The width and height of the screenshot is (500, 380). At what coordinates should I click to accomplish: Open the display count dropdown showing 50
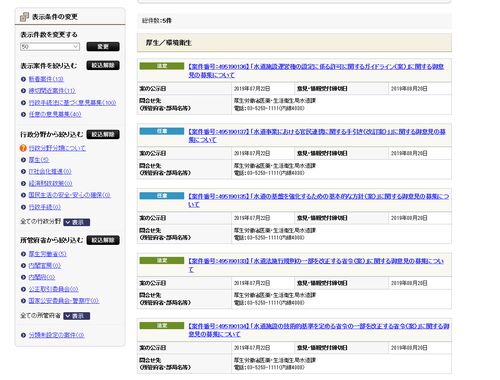coord(50,47)
